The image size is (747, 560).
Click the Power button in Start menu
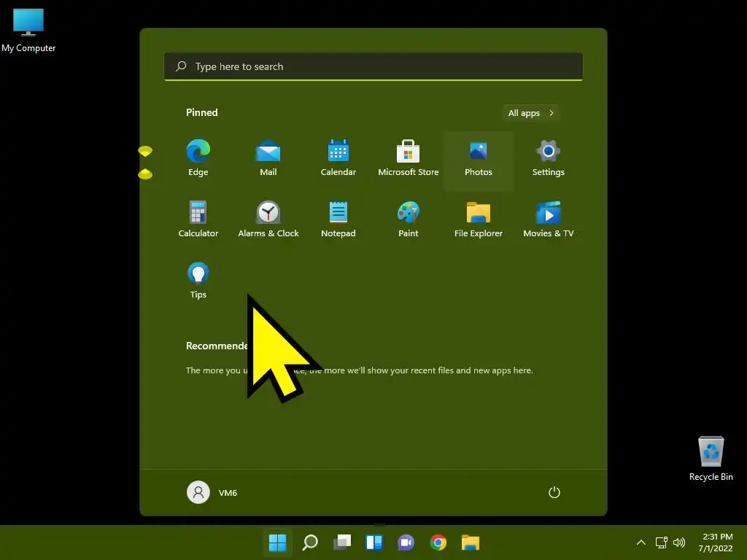pyautogui.click(x=554, y=492)
